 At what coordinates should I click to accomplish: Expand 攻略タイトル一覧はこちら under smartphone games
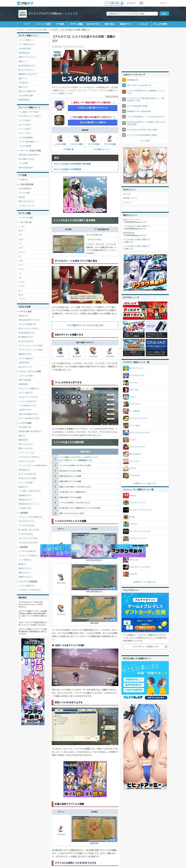click(145, 483)
